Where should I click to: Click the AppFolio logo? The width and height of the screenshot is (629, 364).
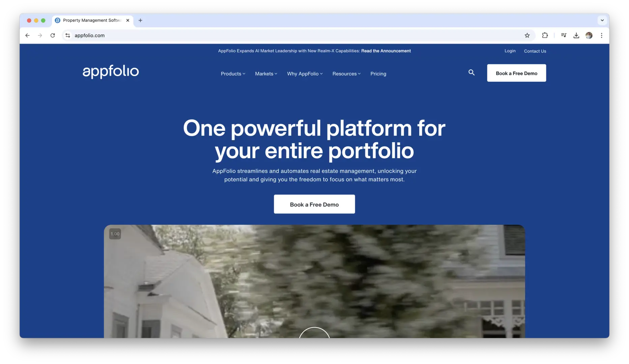pyautogui.click(x=111, y=72)
